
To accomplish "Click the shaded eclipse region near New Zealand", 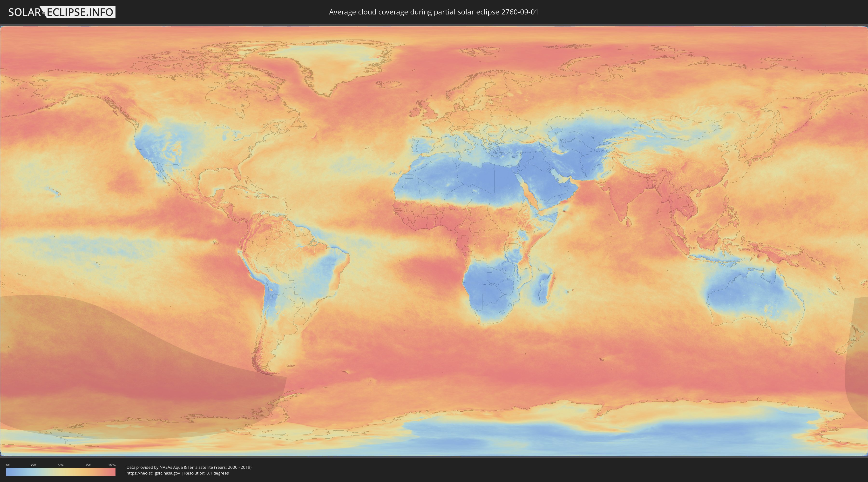I will pyautogui.click(x=859, y=357).
